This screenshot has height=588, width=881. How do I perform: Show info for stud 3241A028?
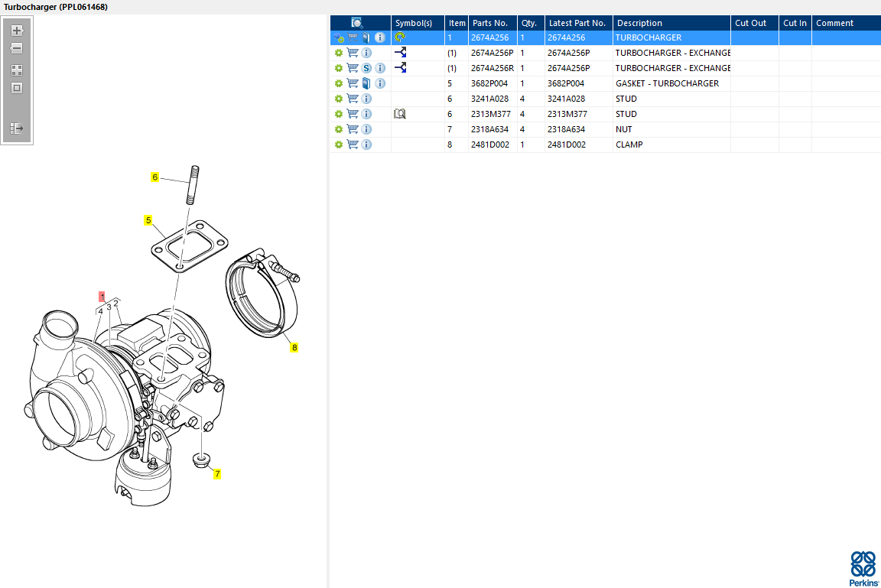click(366, 99)
